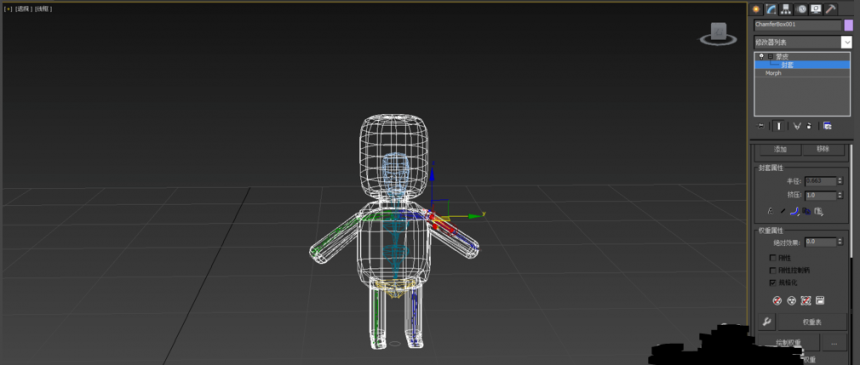This screenshot has width=860, height=365.
Task: Click the Select Excluded Verts icon
Action: tap(806, 300)
